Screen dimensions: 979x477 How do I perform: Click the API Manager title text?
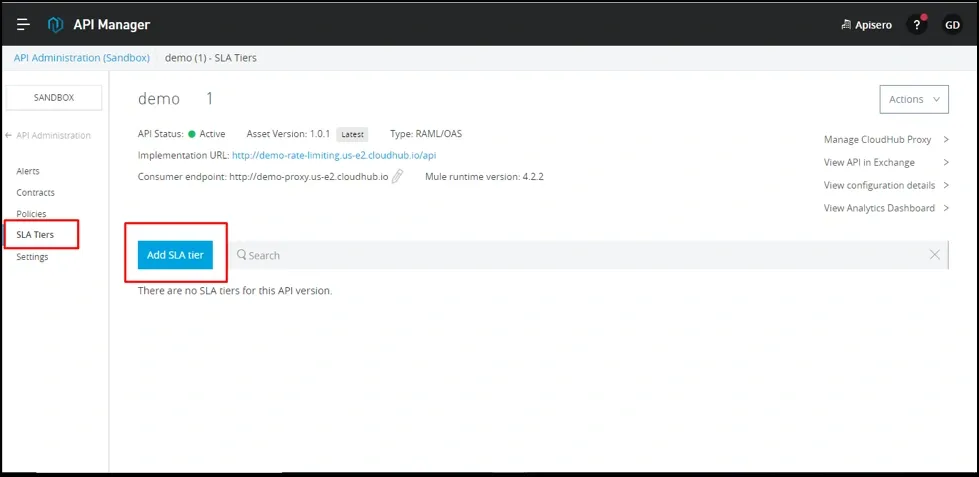click(112, 25)
